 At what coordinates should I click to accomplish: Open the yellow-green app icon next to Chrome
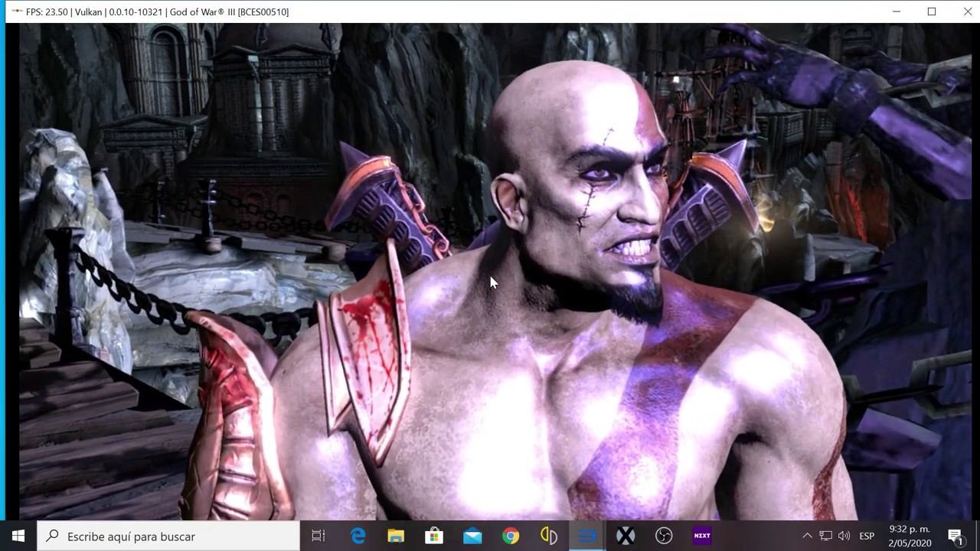(549, 536)
